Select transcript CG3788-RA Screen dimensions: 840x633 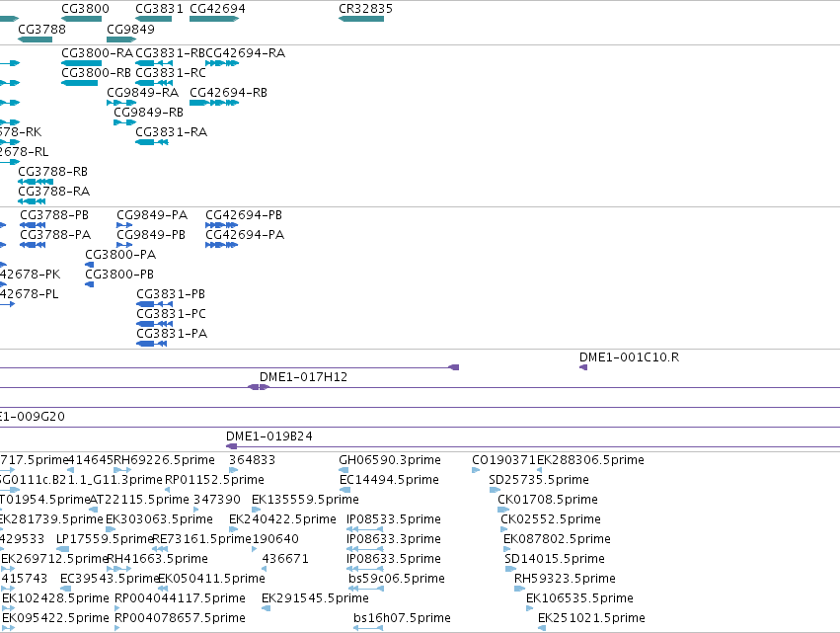(32, 202)
